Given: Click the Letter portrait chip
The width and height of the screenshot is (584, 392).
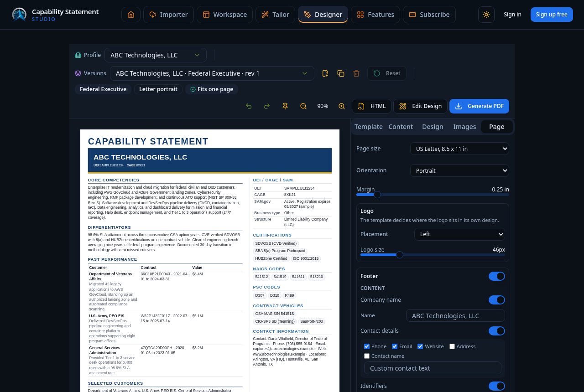Looking at the screenshot, I should [x=158, y=89].
